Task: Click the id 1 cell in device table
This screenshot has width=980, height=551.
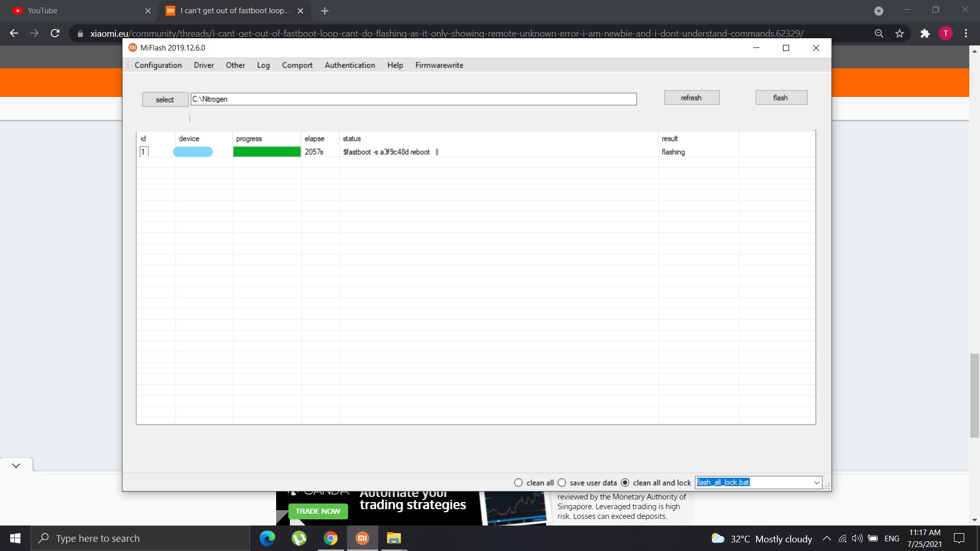Action: (x=144, y=152)
